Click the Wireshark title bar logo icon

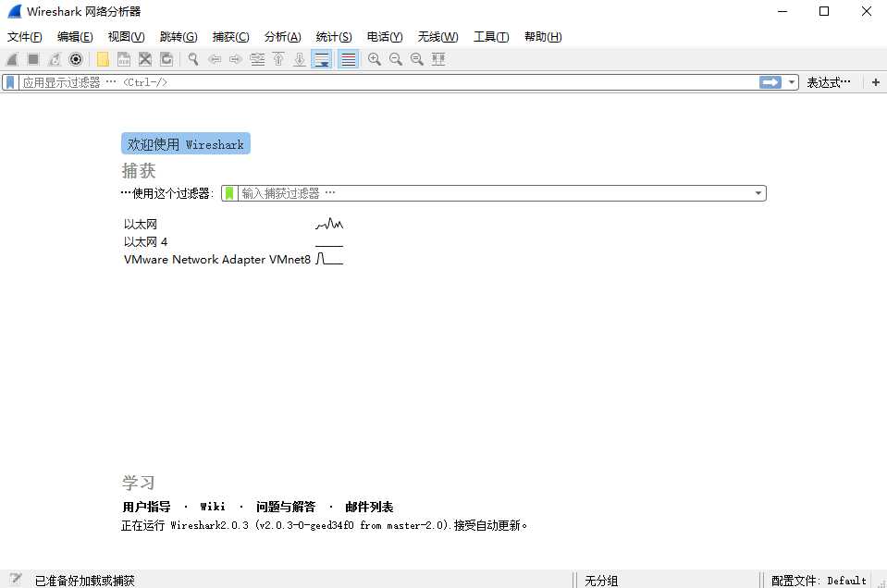[15, 11]
